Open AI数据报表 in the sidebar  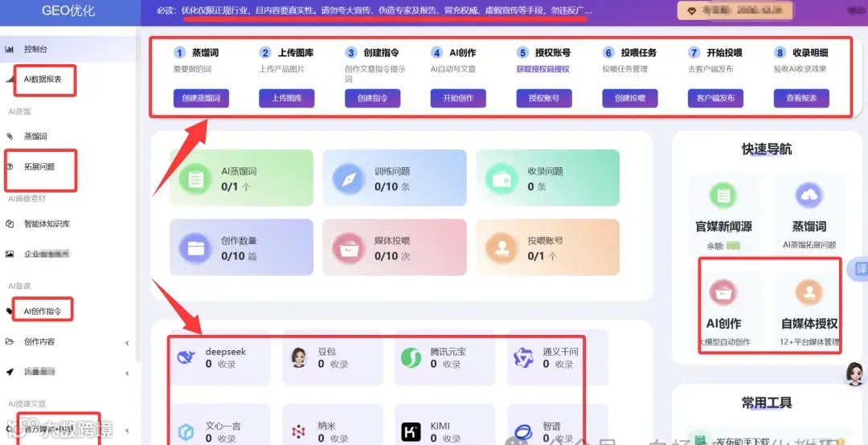[42, 80]
